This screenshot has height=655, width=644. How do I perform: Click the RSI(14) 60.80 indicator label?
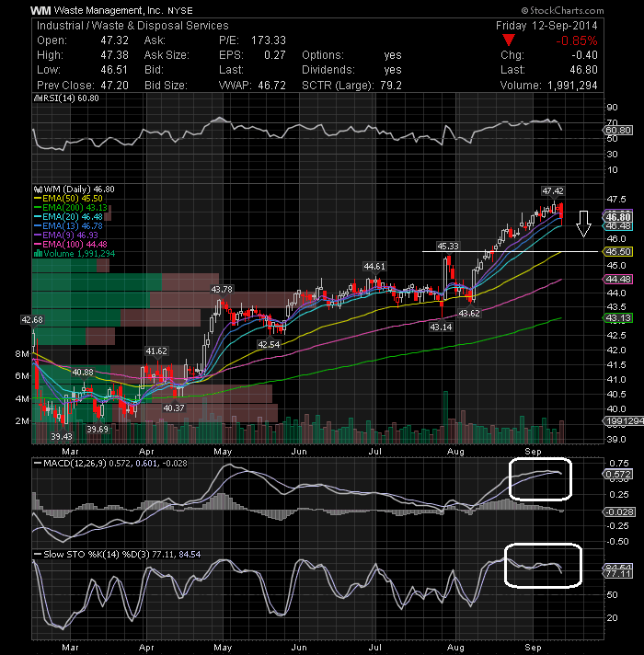pos(71,98)
